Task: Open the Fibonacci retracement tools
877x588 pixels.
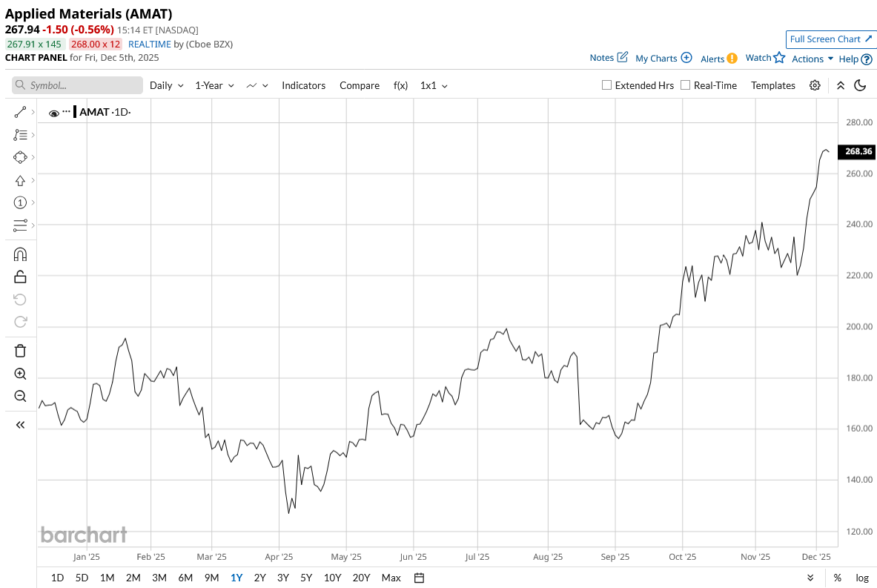Action: point(20,135)
